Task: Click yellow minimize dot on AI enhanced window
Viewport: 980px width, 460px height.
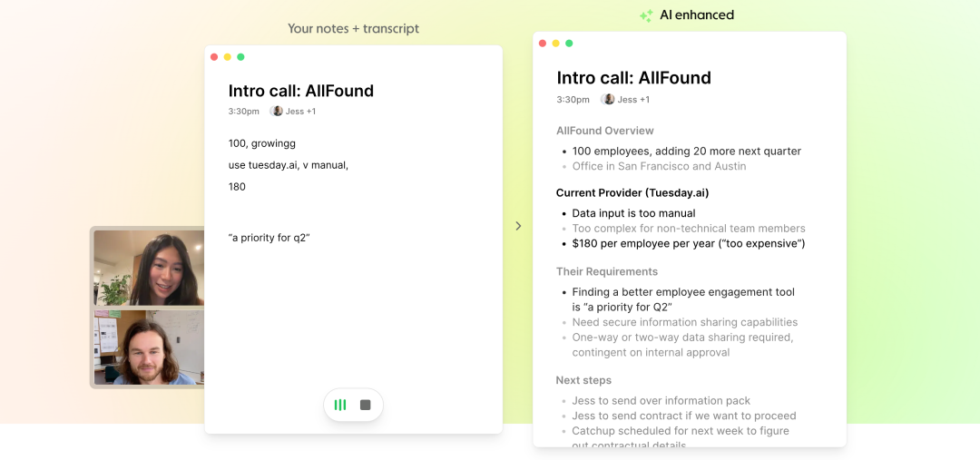Action: (555, 44)
